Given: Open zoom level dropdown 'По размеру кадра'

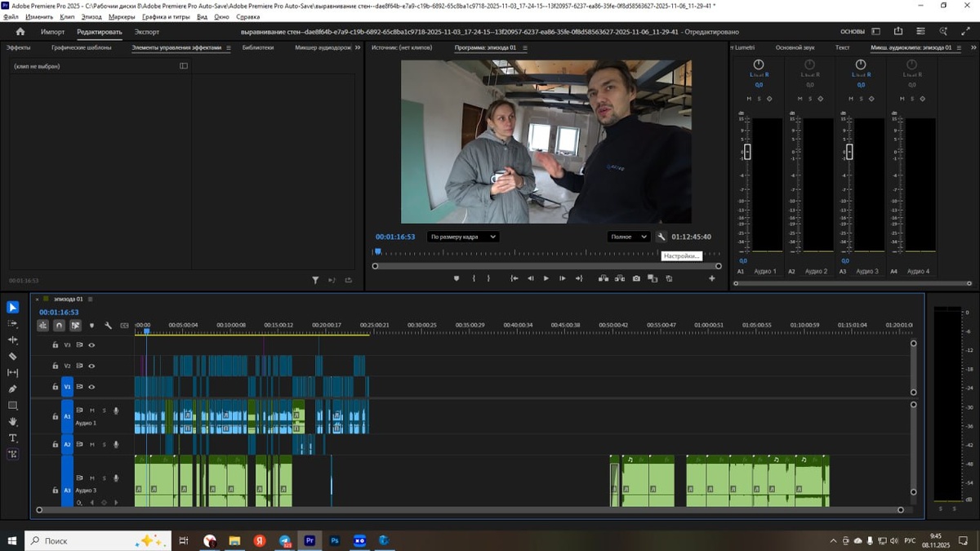Looking at the screenshot, I should 463,237.
